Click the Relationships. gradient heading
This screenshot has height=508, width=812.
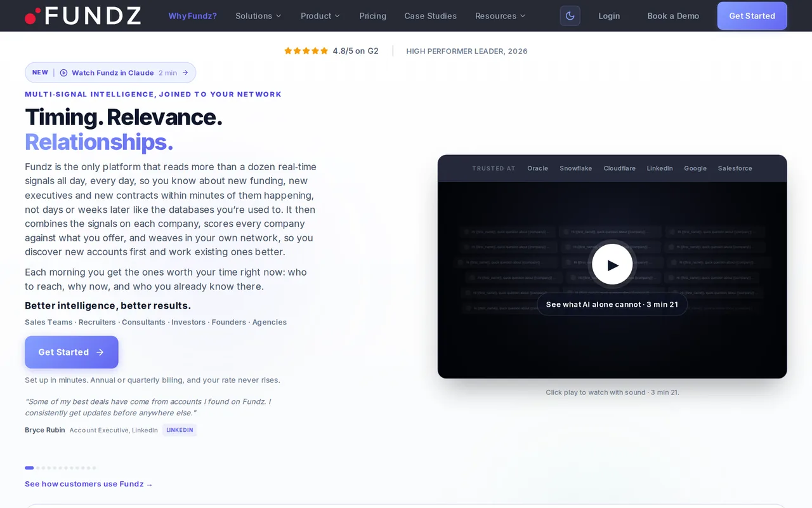[x=99, y=142]
